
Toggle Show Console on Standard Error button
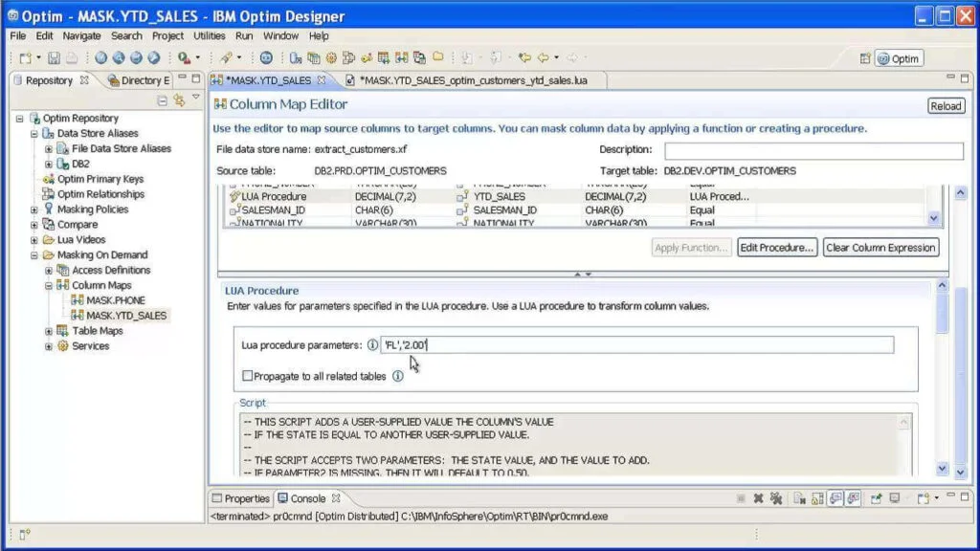pos(854,498)
